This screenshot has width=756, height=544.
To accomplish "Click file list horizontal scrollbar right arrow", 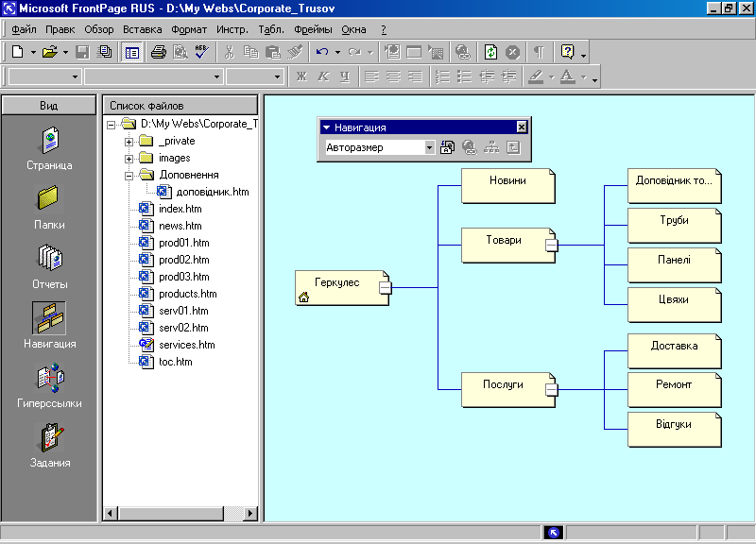I will pos(250,513).
